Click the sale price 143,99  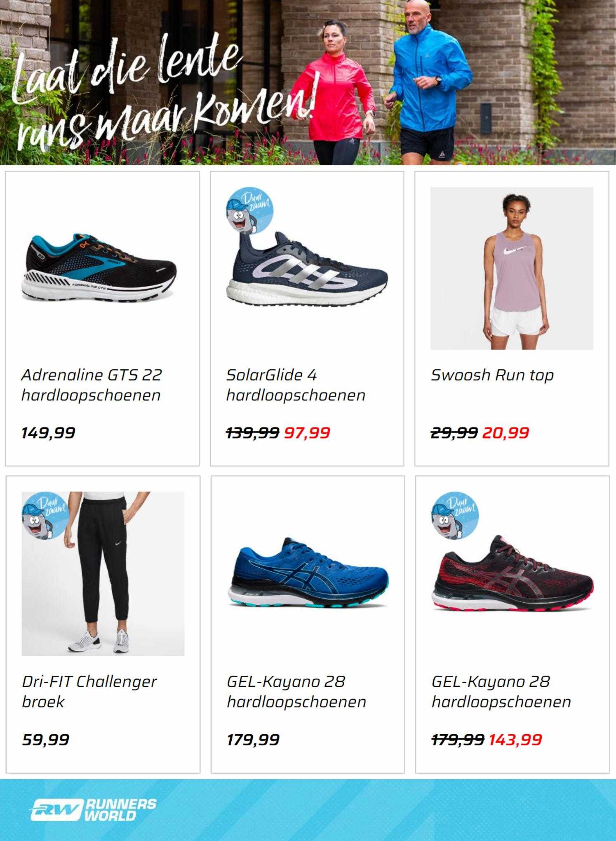point(515,739)
